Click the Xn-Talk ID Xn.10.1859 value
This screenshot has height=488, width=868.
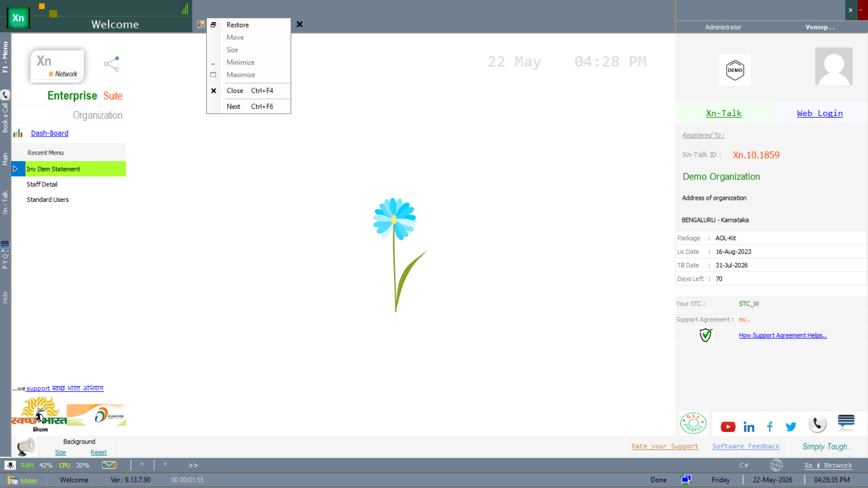pos(756,155)
